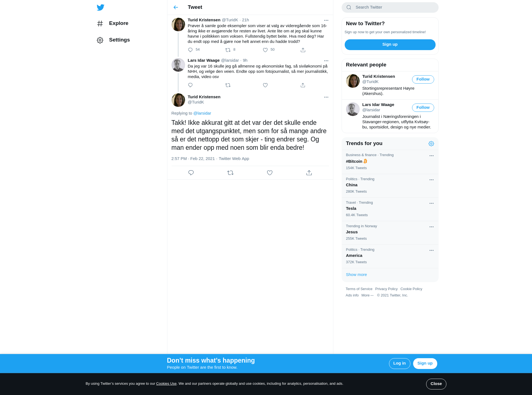Viewport: 532px width, 395px height.
Task: Click the Search Twitter field
Action: coord(390,7)
